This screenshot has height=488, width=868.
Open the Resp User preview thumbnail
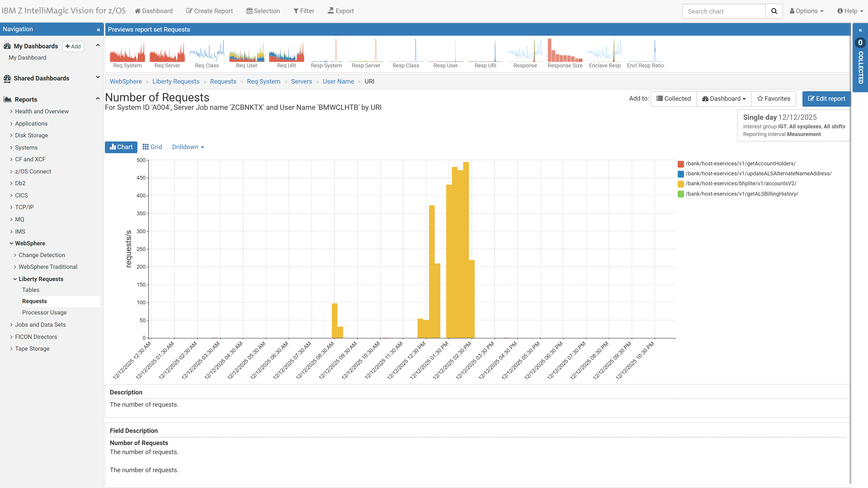pyautogui.click(x=446, y=54)
